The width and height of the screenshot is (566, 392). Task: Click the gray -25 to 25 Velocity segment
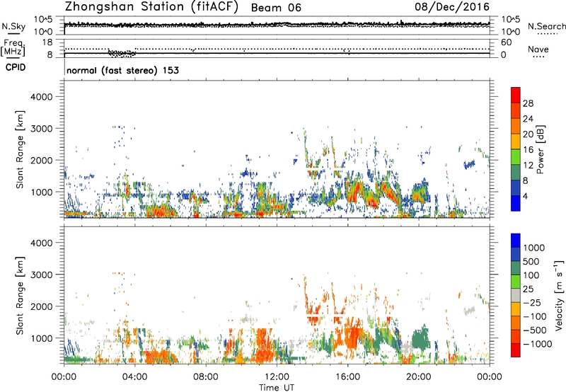pyautogui.click(x=516, y=296)
